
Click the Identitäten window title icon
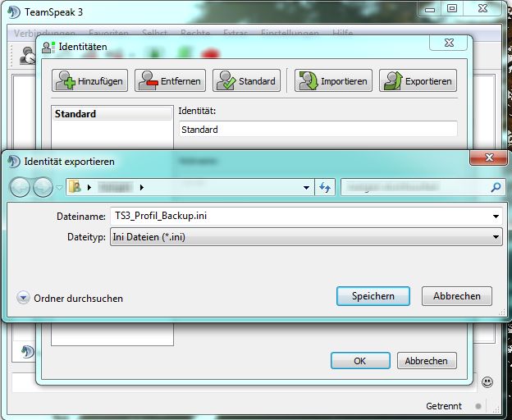pos(48,47)
